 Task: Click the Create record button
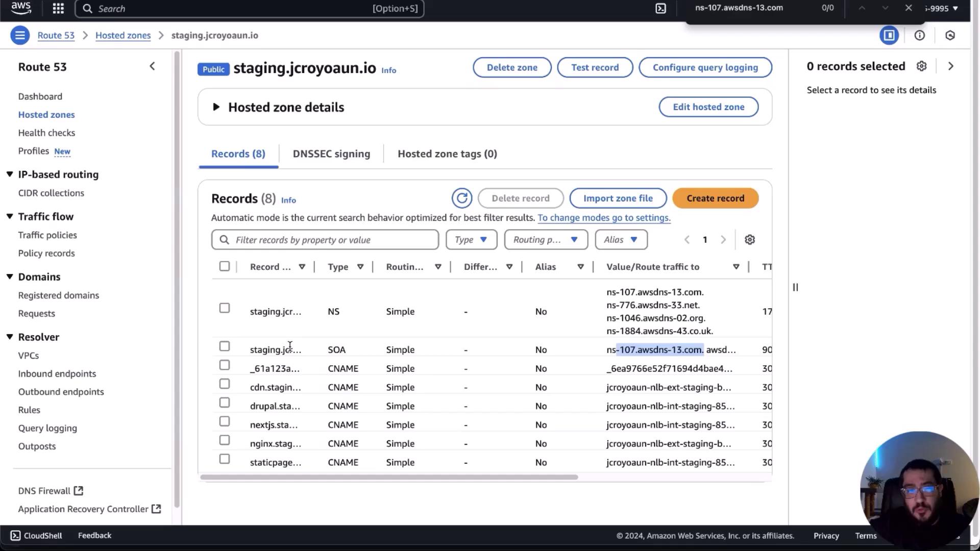[x=715, y=198]
